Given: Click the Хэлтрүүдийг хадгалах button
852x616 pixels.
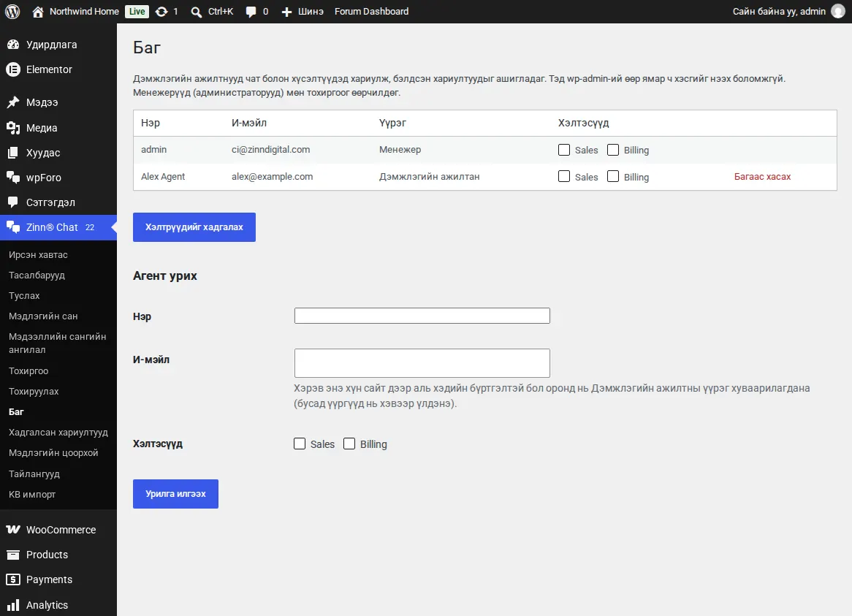Looking at the screenshot, I should (194, 227).
